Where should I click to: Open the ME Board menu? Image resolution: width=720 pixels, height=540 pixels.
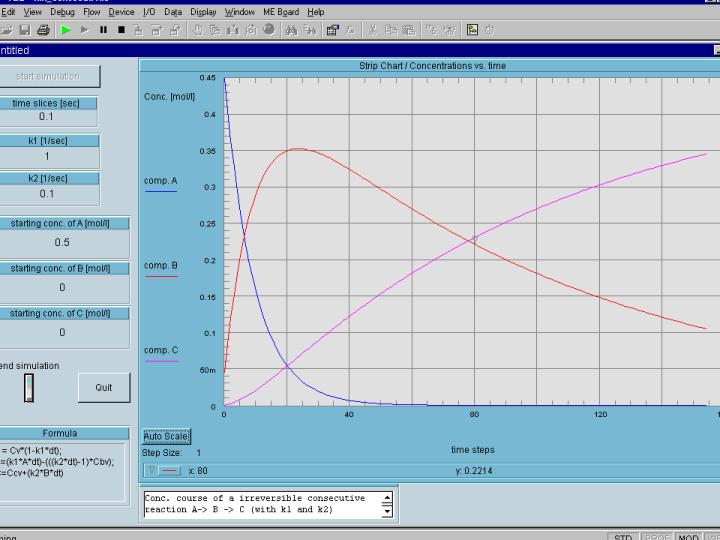pos(281,12)
